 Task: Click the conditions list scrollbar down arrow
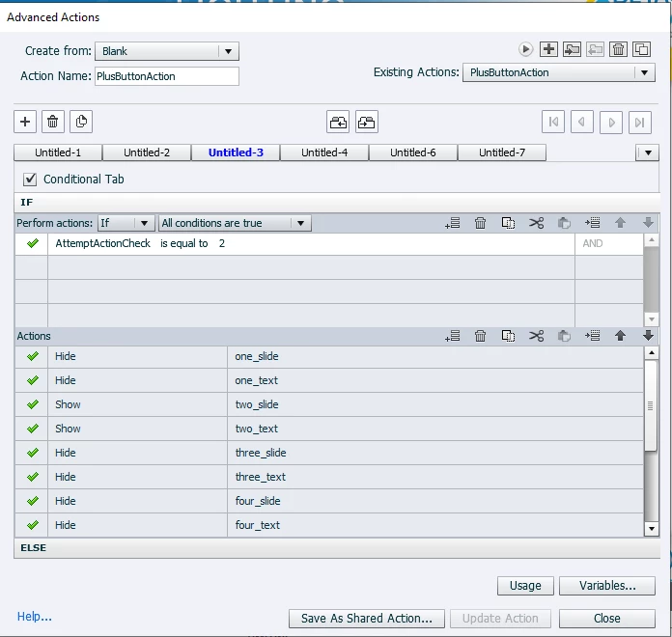pyautogui.click(x=652, y=319)
